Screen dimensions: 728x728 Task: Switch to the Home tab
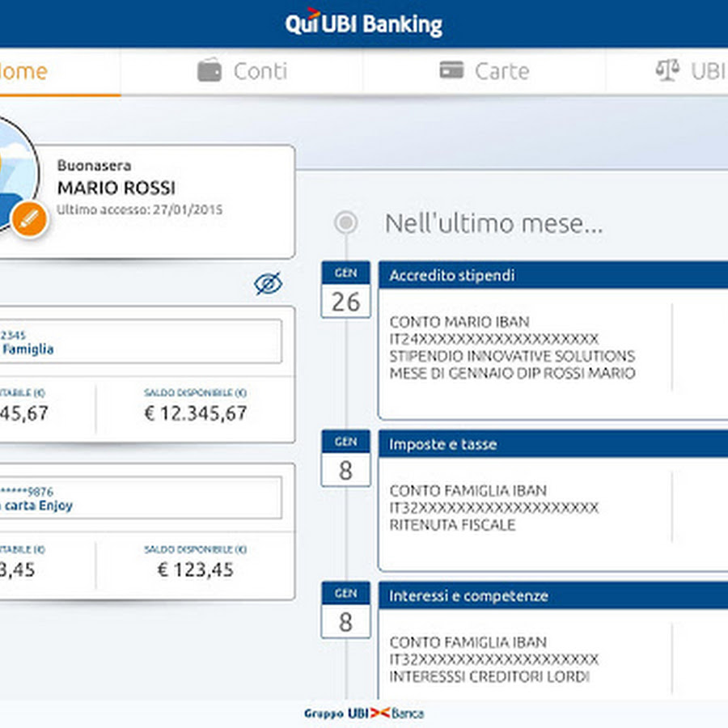tap(61, 71)
